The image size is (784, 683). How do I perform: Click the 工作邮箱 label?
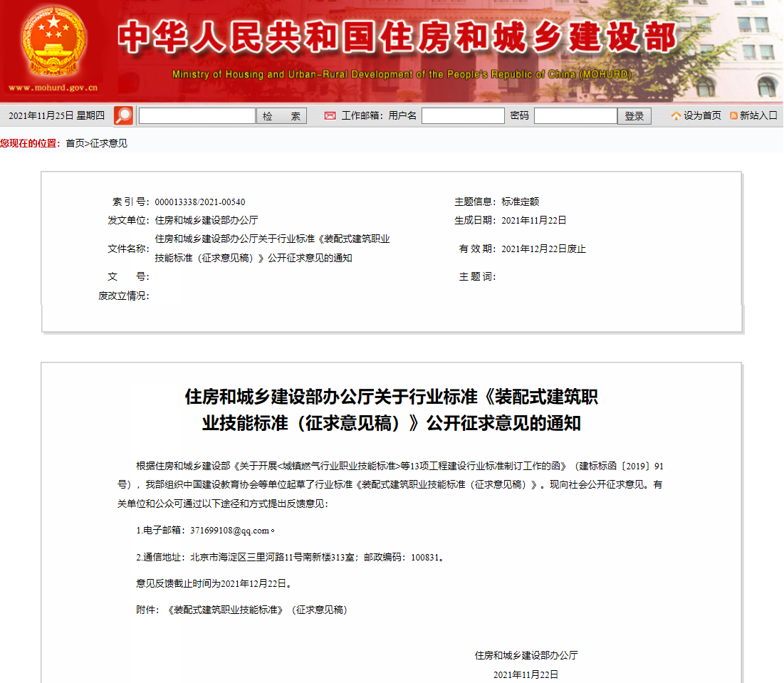click(362, 116)
